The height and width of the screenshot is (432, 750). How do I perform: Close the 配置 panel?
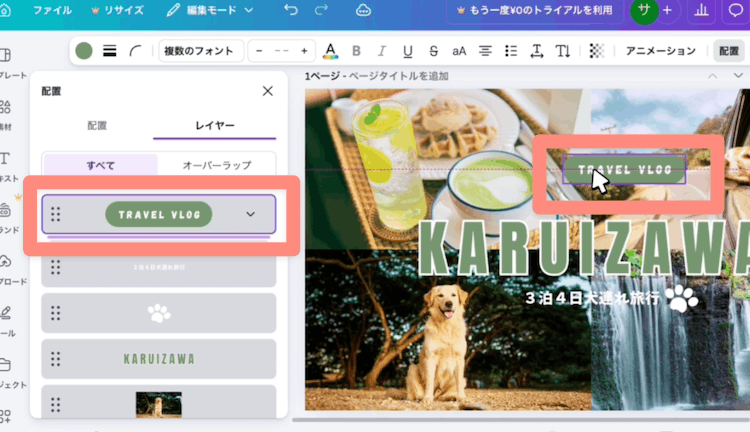click(x=268, y=91)
